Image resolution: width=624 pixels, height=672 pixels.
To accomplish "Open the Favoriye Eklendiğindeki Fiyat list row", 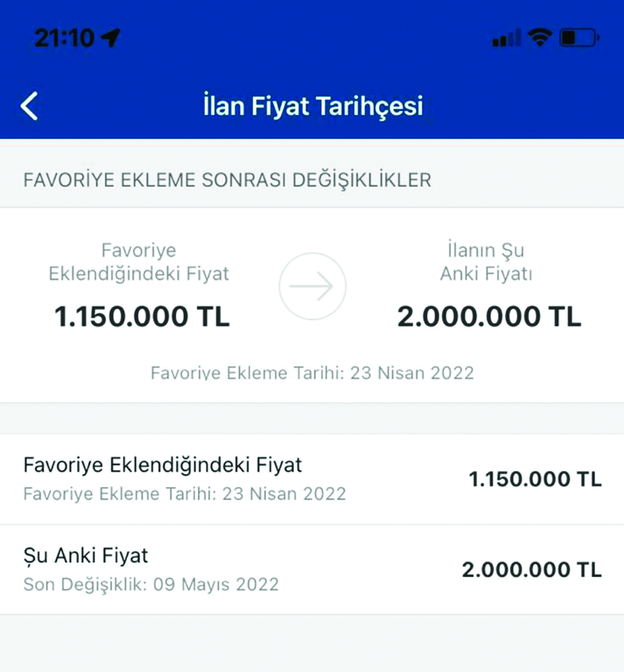I will pyautogui.click(x=312, y=479).
